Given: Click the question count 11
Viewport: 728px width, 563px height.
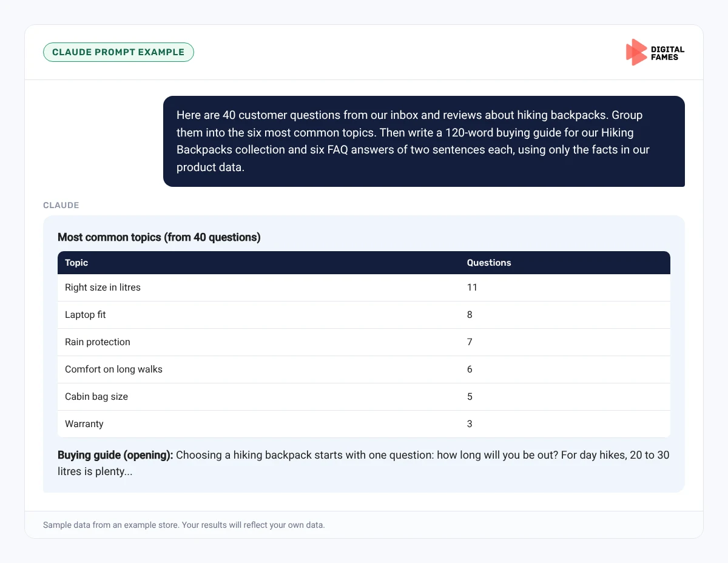Looking at the screenshot, I should [x=472, y=288].
